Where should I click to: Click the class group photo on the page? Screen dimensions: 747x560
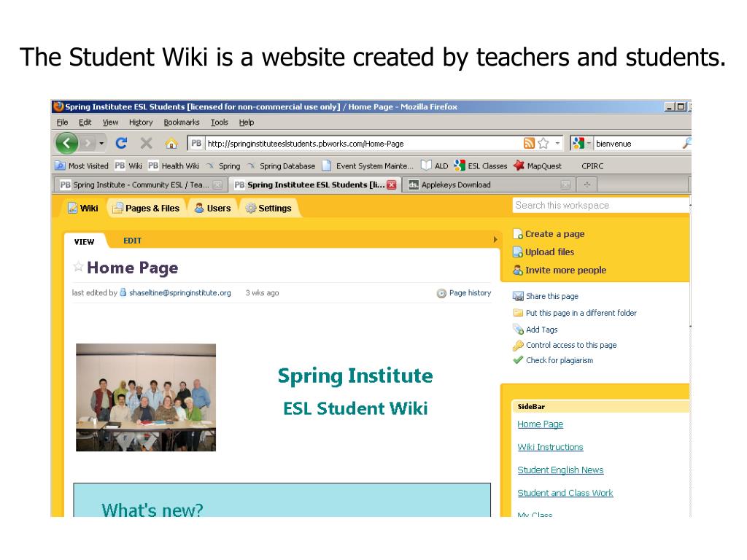(x=146, y=397)
